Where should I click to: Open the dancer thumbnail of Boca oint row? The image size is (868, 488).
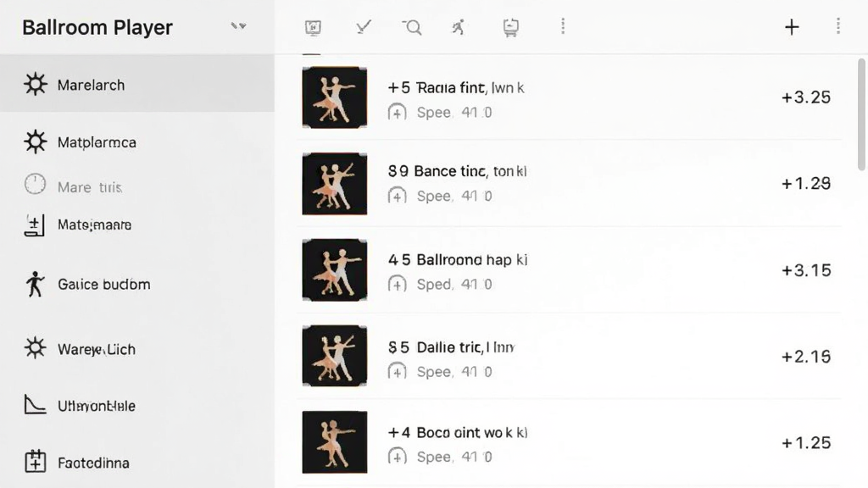(x=334, y=442)
